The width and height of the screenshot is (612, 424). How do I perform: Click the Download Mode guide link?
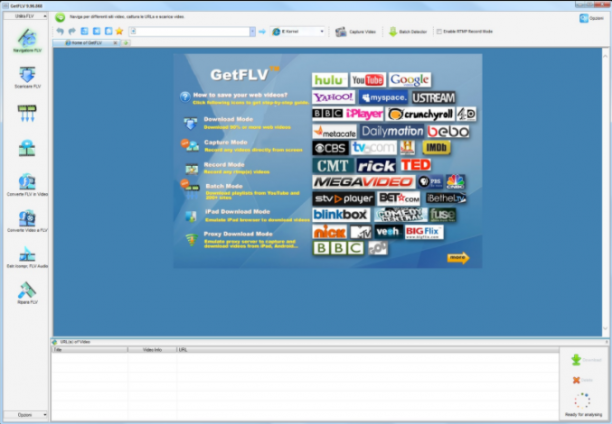tap(228, 119)
